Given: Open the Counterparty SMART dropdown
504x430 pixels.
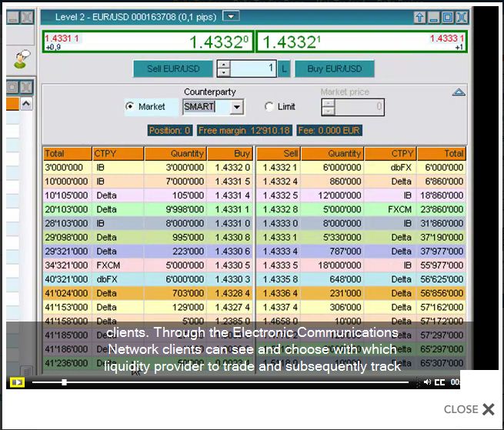Looking at the screenshot, I should point(236,107).
